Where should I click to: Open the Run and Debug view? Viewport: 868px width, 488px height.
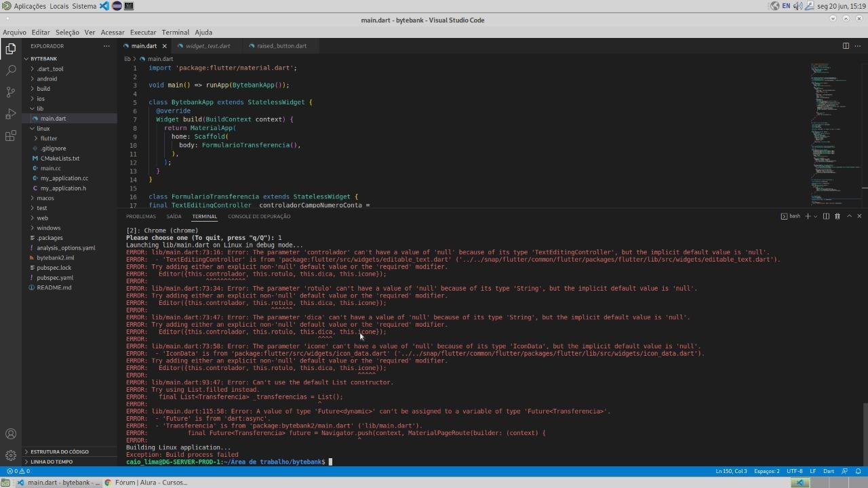[10, 113]
